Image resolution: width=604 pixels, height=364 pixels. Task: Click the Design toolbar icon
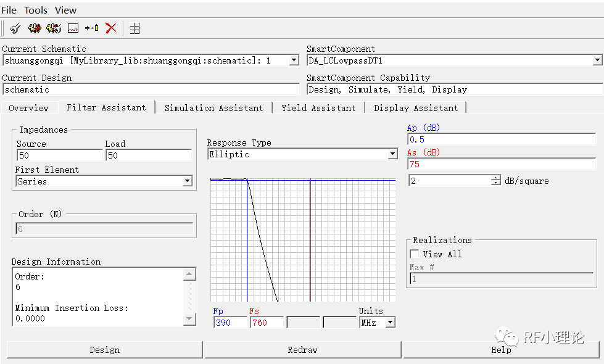(x=15, y=28)
